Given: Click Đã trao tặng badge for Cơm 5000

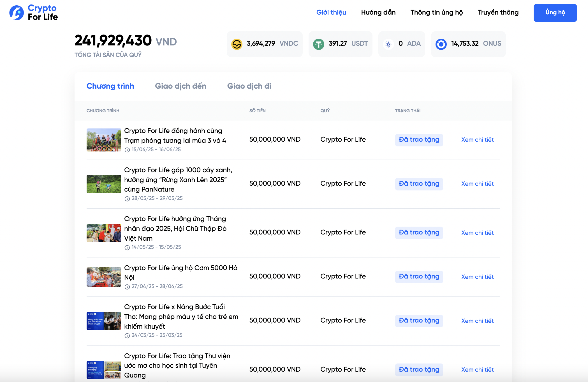Looking at the screenshot, I should 419,277.
